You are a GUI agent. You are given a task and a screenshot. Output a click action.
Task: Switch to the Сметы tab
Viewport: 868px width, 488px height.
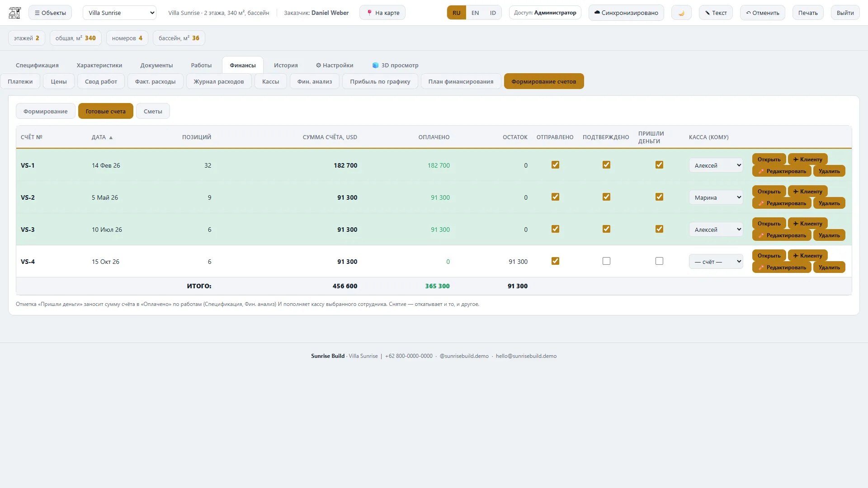153,111
